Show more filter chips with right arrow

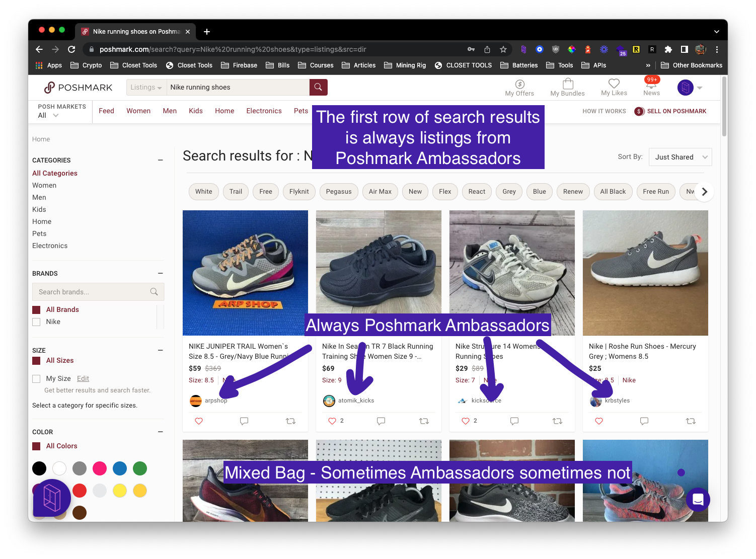[705, 192]
